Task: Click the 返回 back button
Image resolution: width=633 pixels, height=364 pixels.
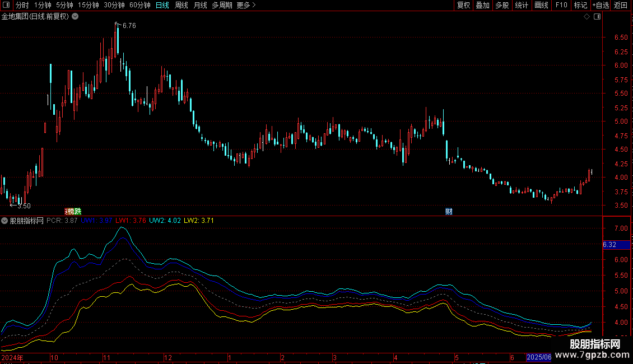Action: pos(621,5)
